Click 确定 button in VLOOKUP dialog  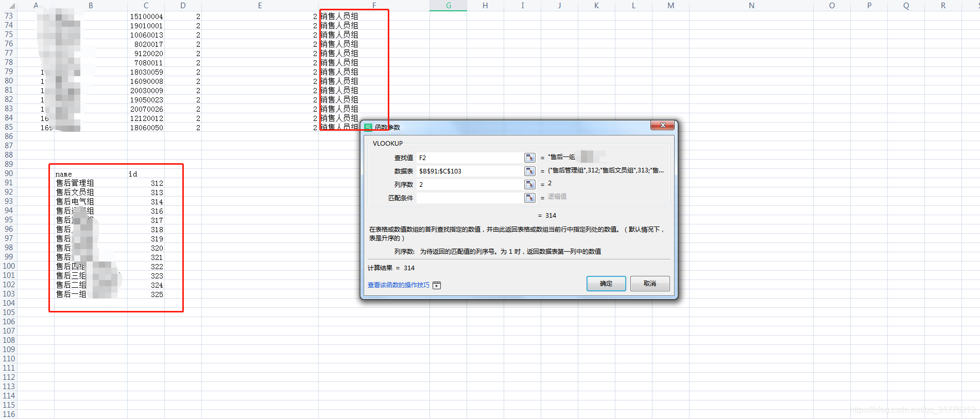(x=606, y=284)
